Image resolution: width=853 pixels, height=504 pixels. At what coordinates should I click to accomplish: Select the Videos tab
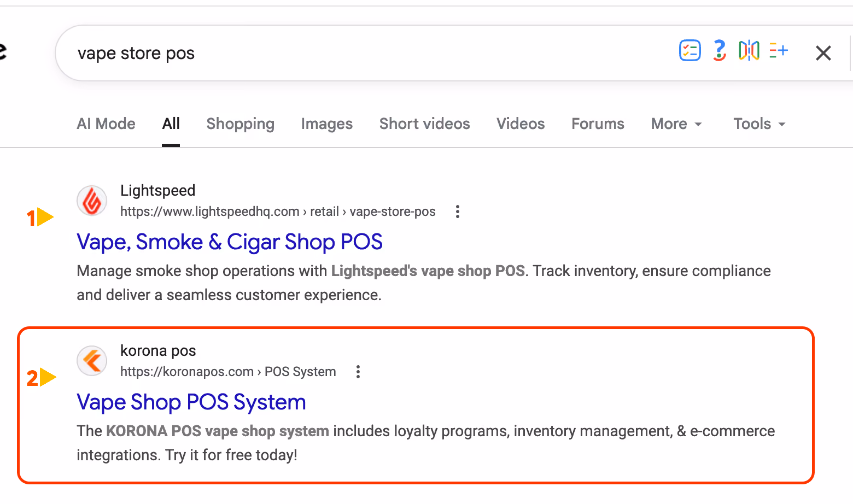click(x=521, y=124)
